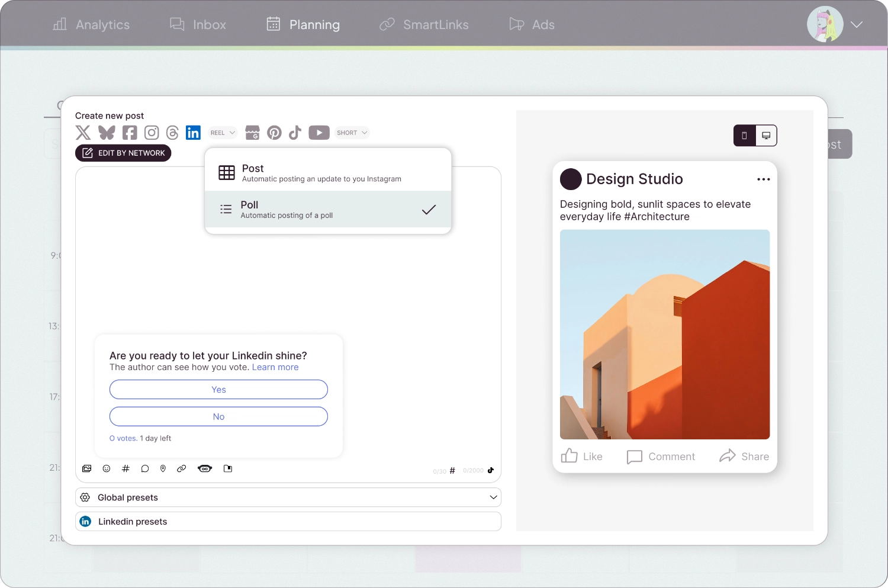Select the Pinterest network icon
The height and width of the screenshot is (588, 888).
274,133
